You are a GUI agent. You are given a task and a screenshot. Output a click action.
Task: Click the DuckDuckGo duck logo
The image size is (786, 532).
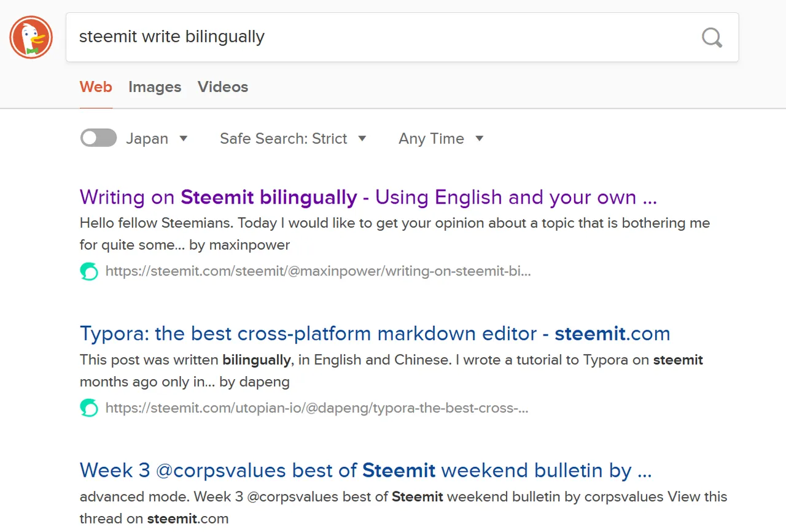pyautogui.click(x=31, y=37)
